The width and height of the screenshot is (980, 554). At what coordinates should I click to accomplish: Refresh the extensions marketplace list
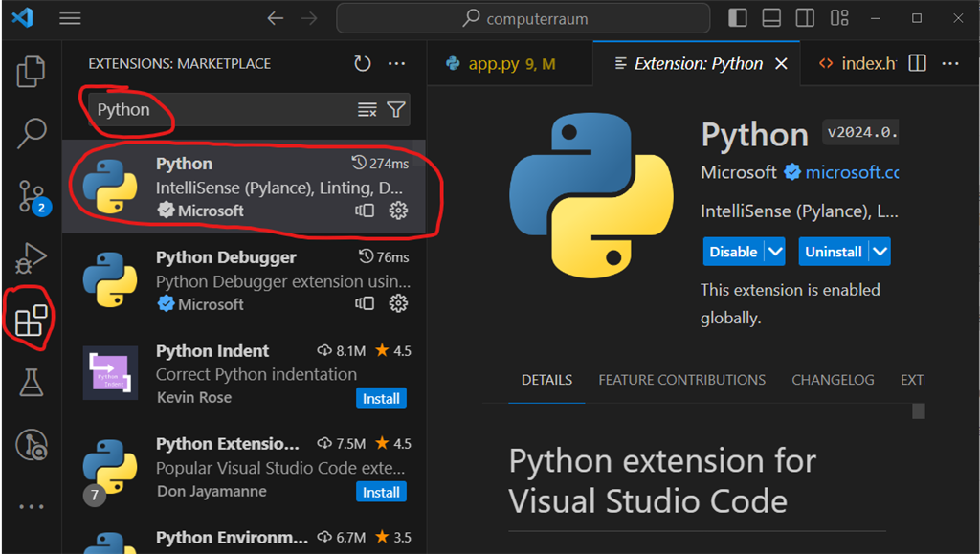[362, 63]
